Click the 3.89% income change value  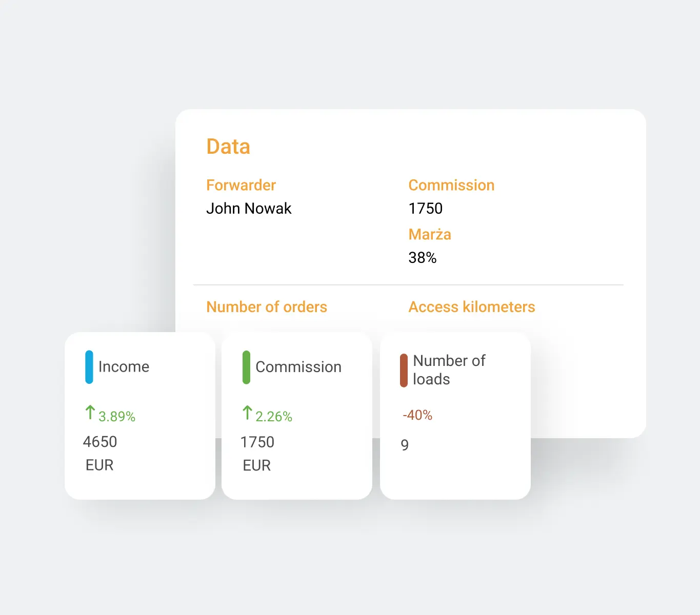117,417
